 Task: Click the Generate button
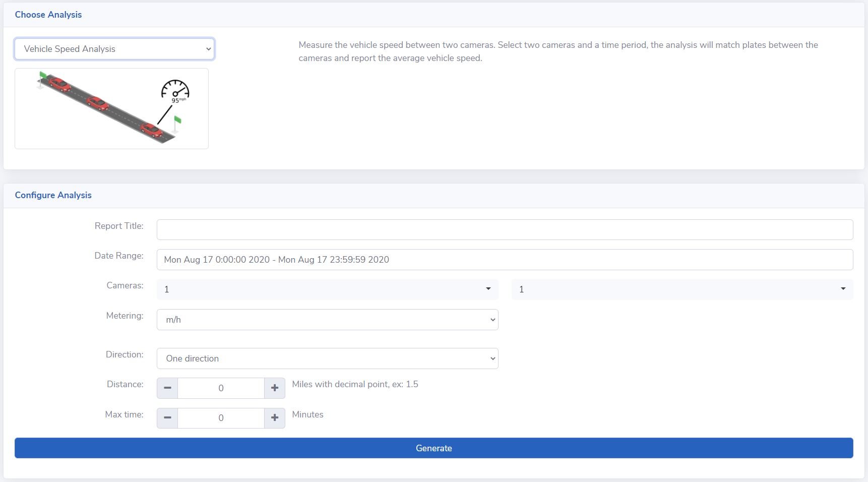tap(434, 448)
